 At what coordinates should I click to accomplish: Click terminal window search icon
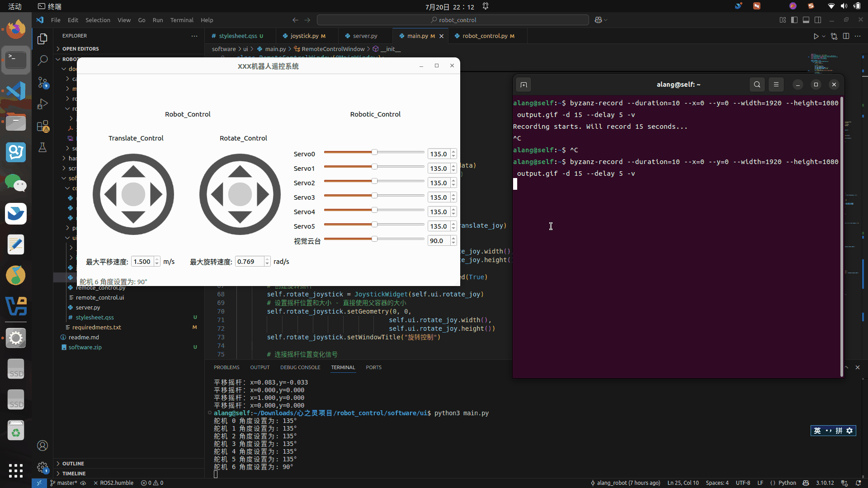pos(757,84)
